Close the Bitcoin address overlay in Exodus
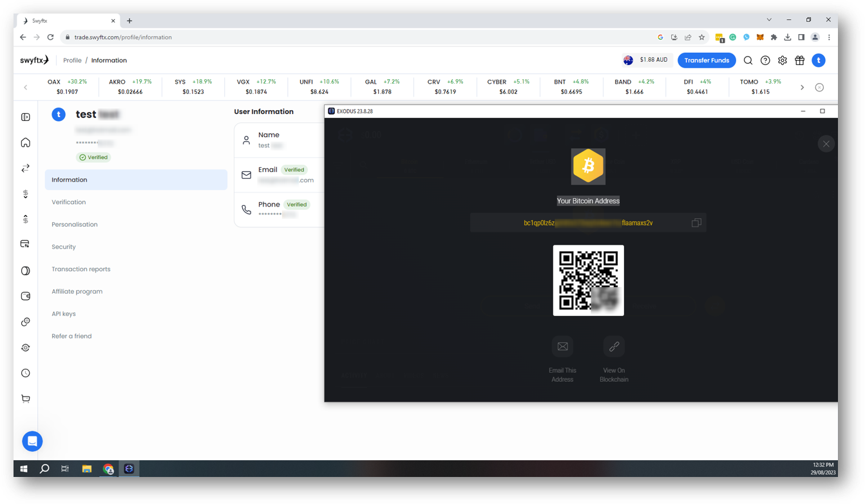The image size is (865, 504). [x=826, y=144]
